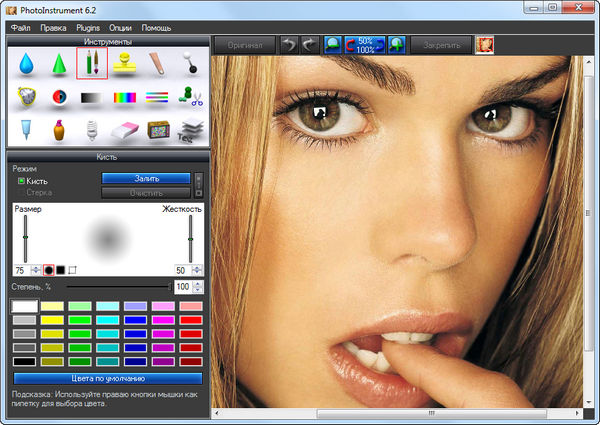The width and height of the screenshot is (600, 425).
Task: Select the green cone sharpen tool
Action: [59, 65]
